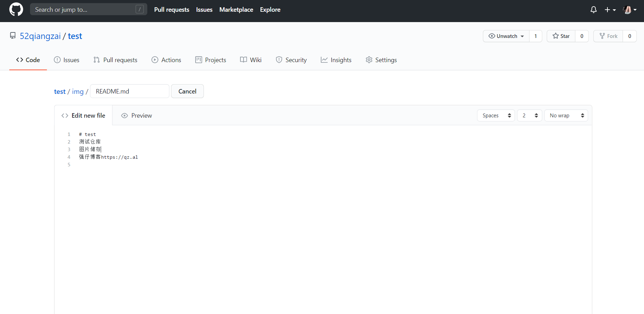Open the plus create-new menu
Screen dimensions: 644x314
click(610, 10)
